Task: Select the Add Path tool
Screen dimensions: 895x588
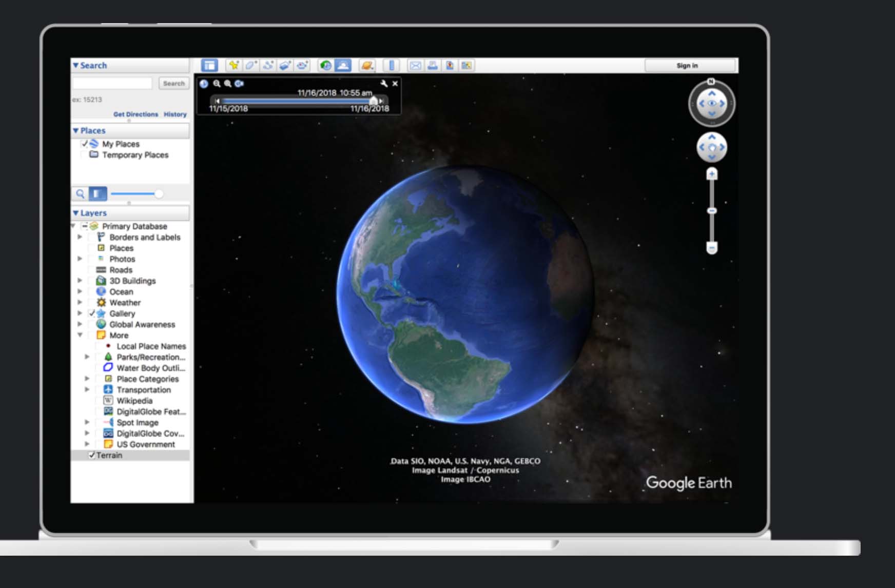Action: coord(267,65)
